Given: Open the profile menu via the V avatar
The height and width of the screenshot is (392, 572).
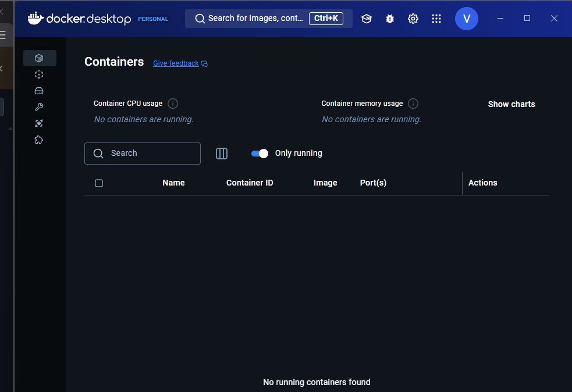Looking at the screenshot, I should coord(467,19).
